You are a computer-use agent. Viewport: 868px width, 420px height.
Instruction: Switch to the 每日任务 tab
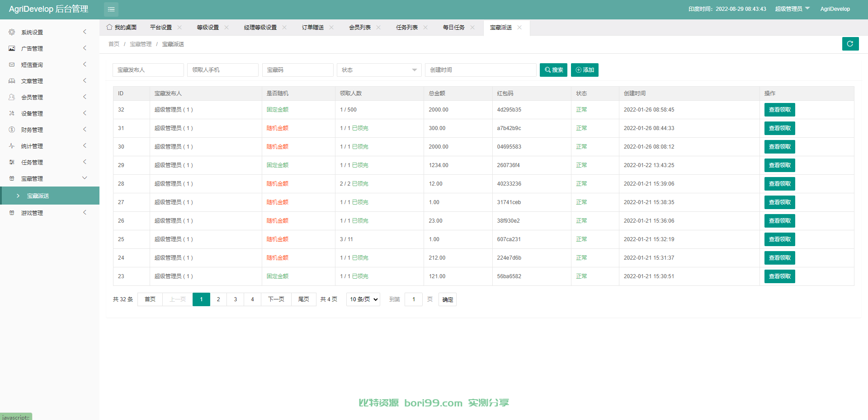pos(454,28)
